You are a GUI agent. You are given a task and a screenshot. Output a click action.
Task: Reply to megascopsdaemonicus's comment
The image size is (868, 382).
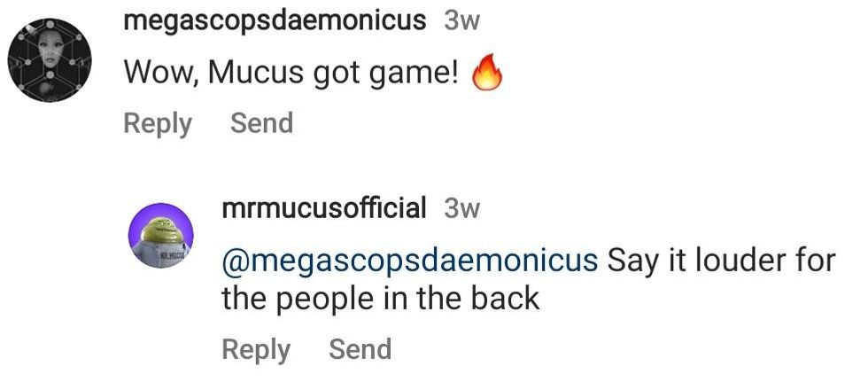click(158, 123)
